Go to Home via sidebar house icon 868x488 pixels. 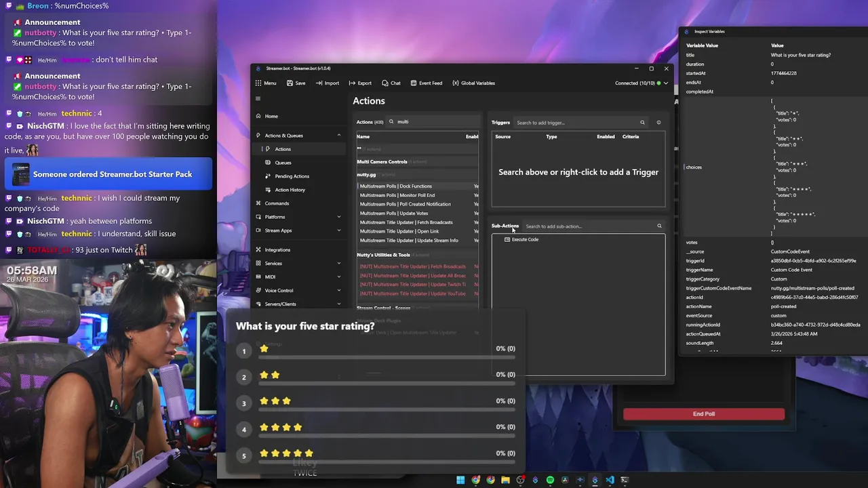coord(258,116)
